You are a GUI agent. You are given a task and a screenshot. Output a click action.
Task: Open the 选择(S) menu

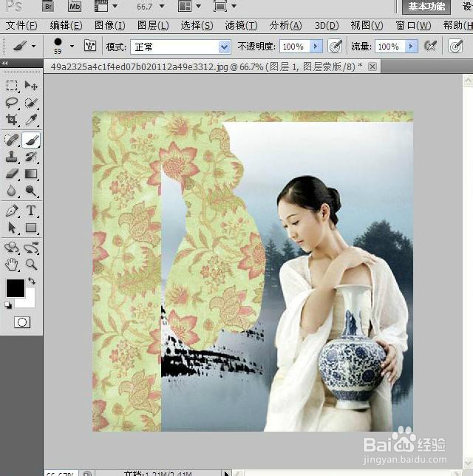pos(197,25)
